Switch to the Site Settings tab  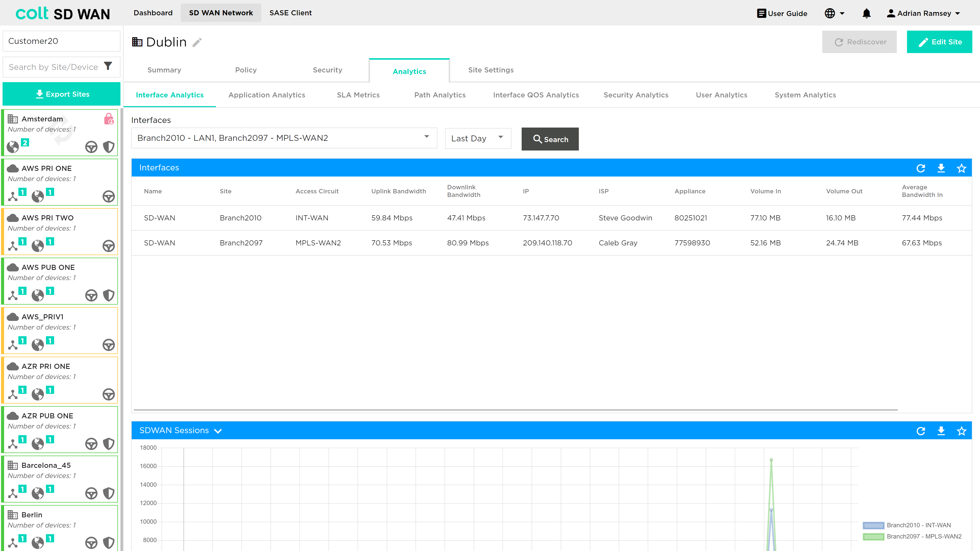pyautogui.click(x=491, y=70)
